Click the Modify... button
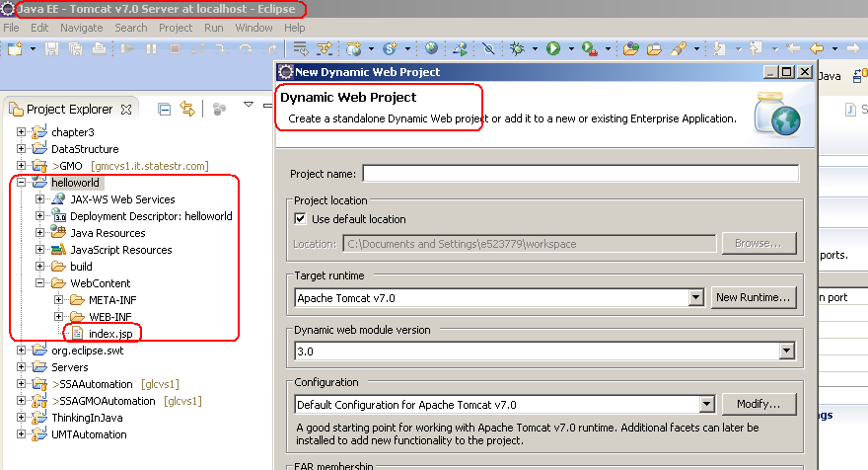Viewport: 868px width, 470px height. pyautogui.click(x=759, y=404)
